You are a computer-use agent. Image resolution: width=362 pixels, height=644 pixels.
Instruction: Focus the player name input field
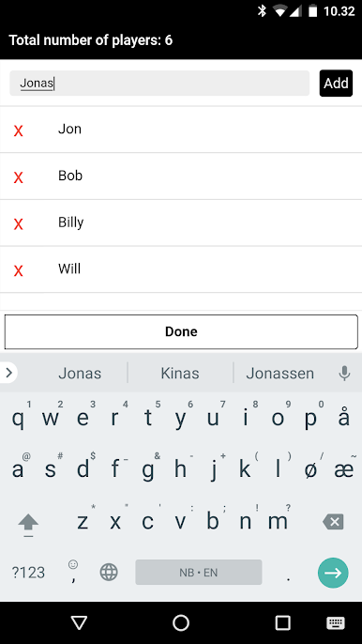pos(159,84)
